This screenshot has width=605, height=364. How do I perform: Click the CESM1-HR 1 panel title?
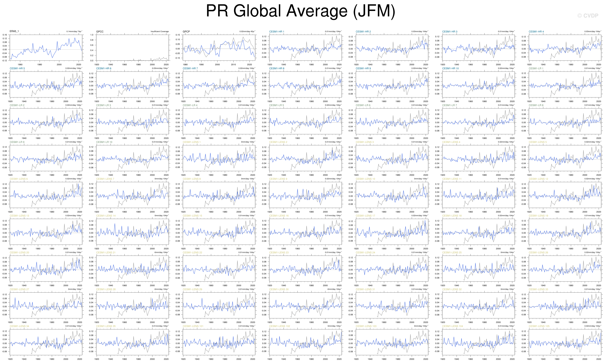(x=277, y=32)
